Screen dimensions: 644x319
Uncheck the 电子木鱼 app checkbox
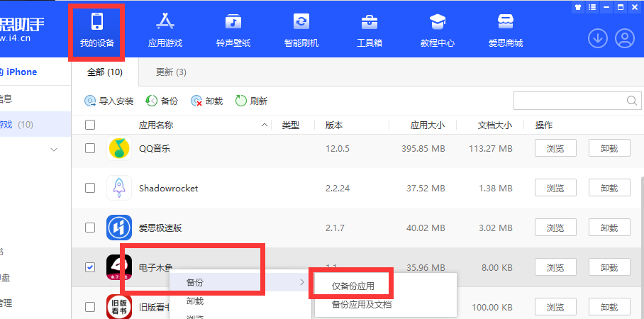90,267
